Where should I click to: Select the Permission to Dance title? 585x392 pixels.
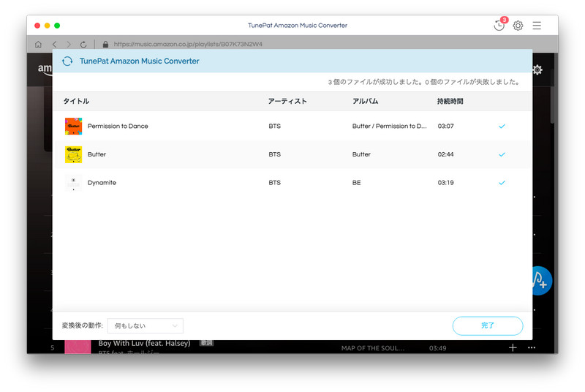tap(118, 126)
